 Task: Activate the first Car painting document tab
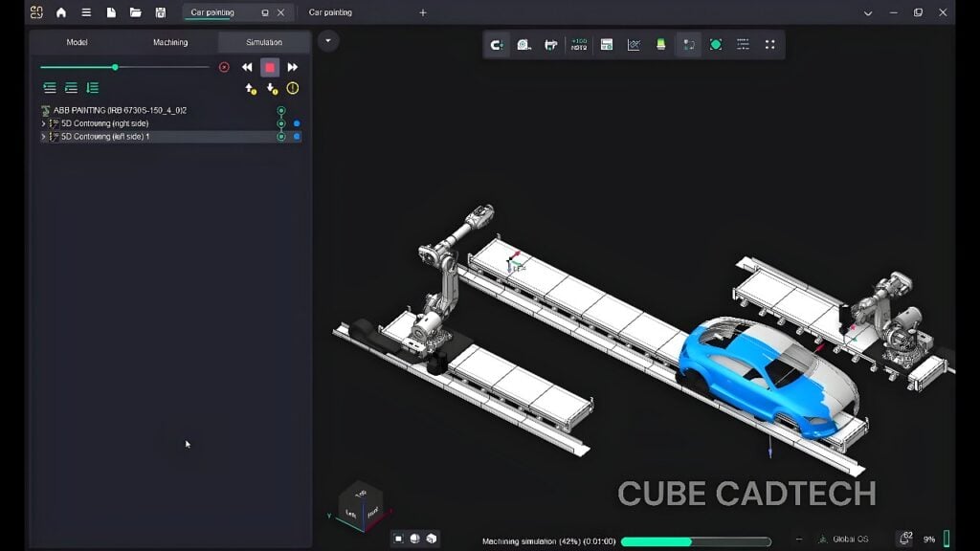[212, 12]
